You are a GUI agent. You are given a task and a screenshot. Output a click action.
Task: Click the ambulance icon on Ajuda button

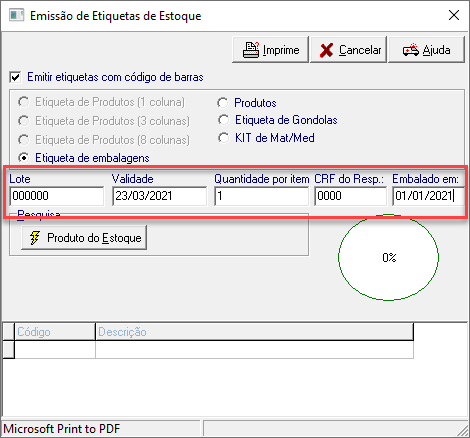[x=410, y=50]
